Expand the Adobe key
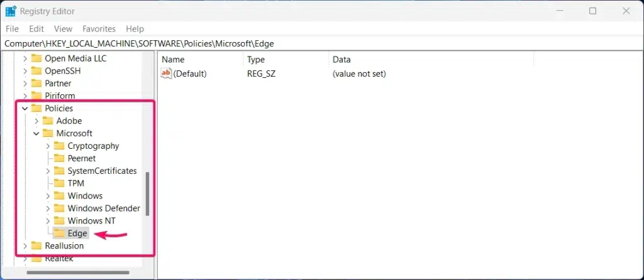Screen dimensions: 644x280 click(36, 121)
